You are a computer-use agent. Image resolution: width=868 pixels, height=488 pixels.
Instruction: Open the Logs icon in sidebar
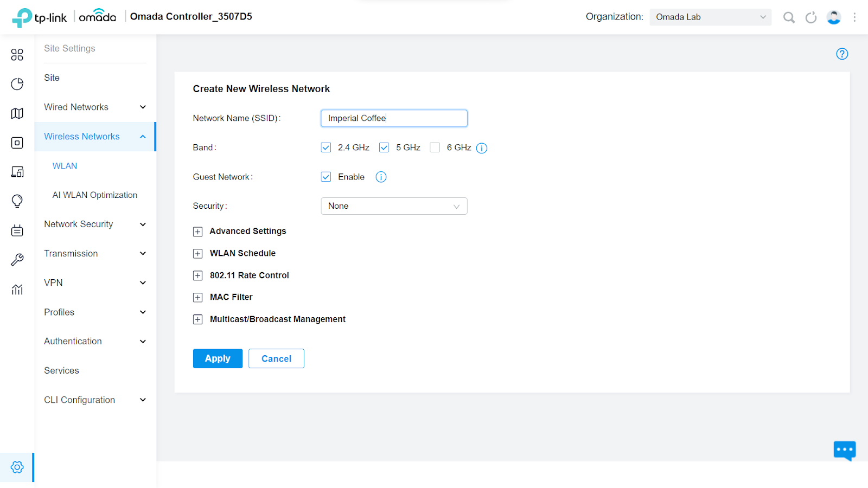tap(17, 230)
